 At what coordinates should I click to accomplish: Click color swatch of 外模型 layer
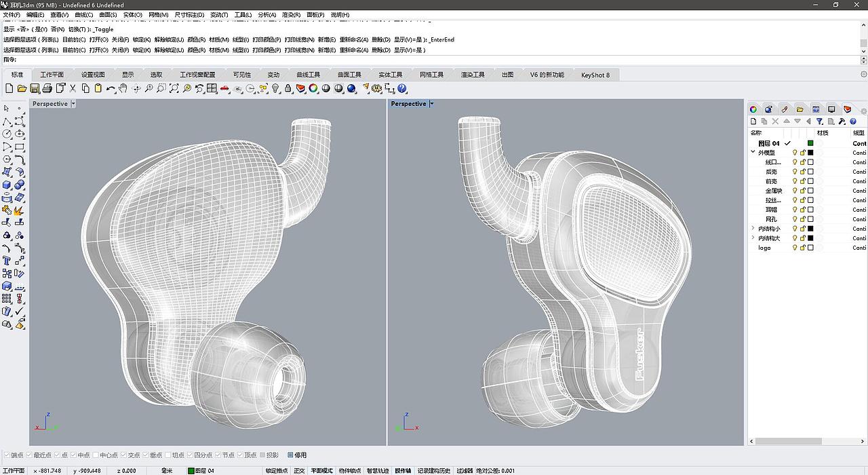pos(810,153)
